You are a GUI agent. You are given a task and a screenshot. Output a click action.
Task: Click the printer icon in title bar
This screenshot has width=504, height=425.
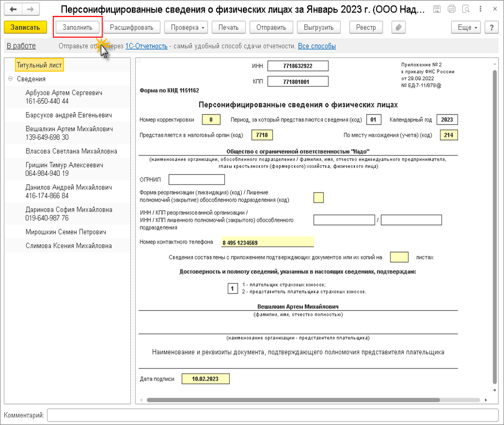point(451,9)
